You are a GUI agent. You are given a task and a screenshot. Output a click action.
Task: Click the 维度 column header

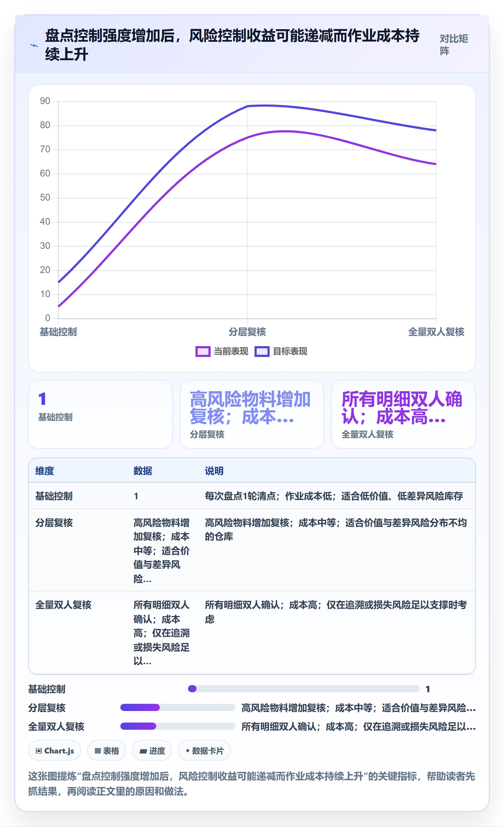(45, 471)
